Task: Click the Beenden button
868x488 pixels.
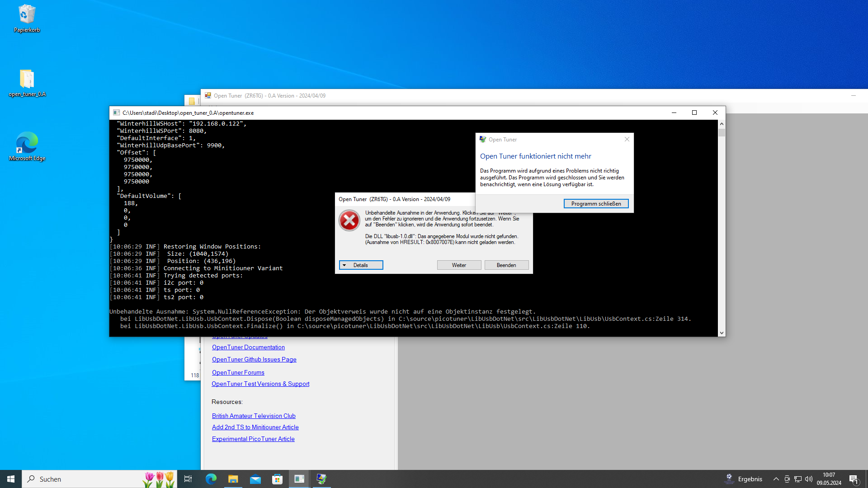Action: pos(506,265)
